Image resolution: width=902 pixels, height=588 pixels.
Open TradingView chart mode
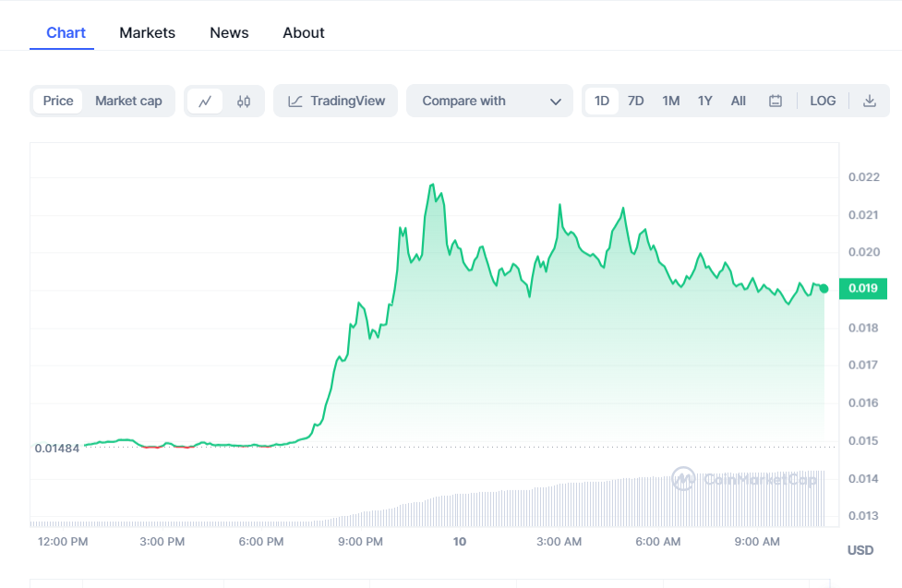click(x=335, y=101)
